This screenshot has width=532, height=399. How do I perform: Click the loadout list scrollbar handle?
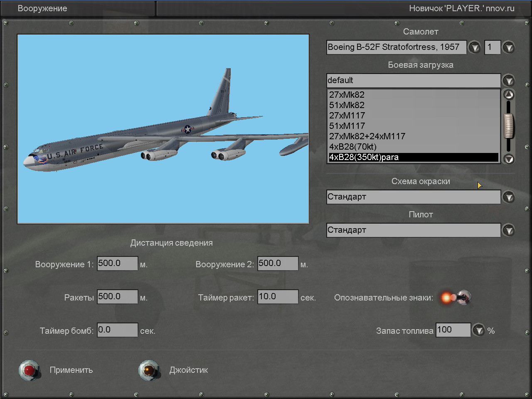(x=509, y=126)
